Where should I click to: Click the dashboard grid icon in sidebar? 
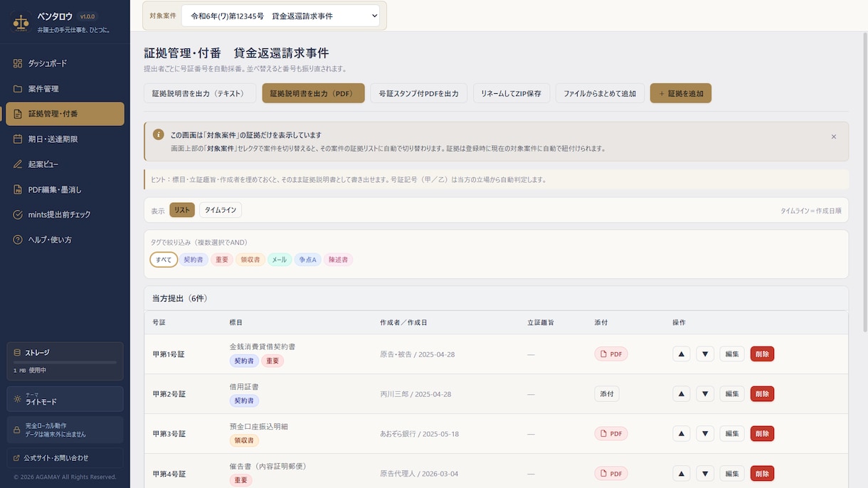tap(18, 63)
